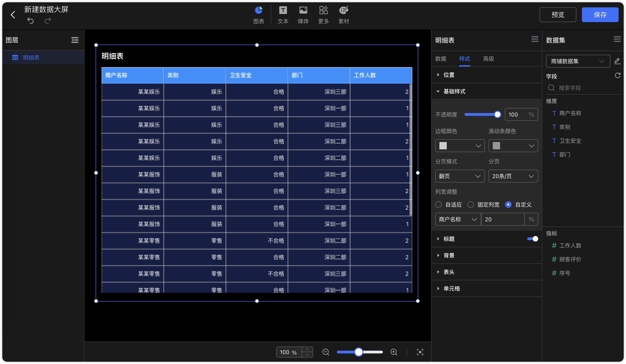The height and width of the screenshot is (364, 626).
Task: Collapse the 图层 layers panel icon
Action: [x=75, y=40]
